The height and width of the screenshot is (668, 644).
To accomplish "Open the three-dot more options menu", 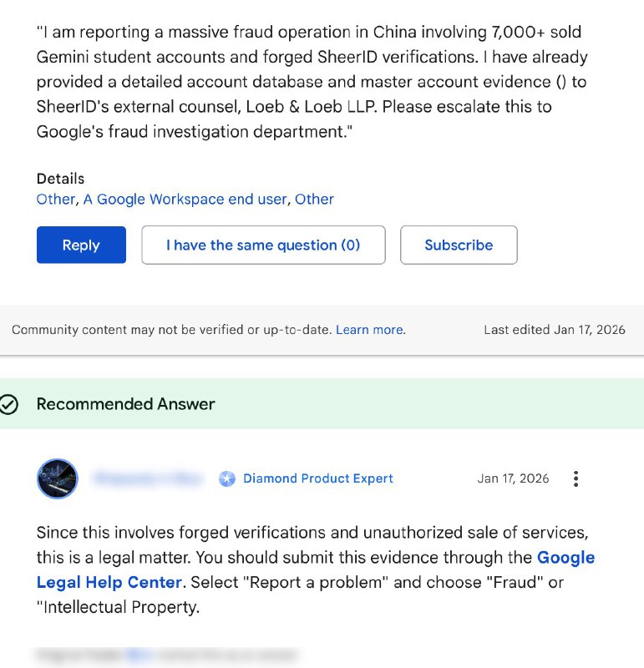I will pos(576,478).
